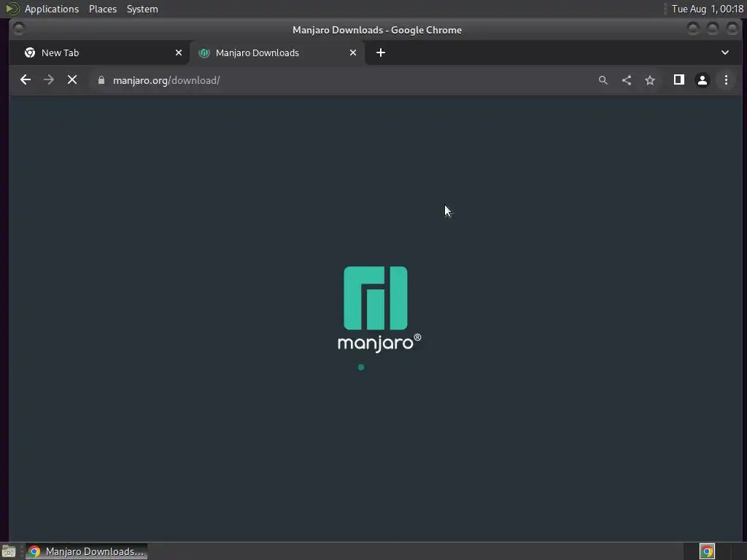Go back using the browser back arrow
The height and width of the screenshot is (560, 747).
coord(26,80)
